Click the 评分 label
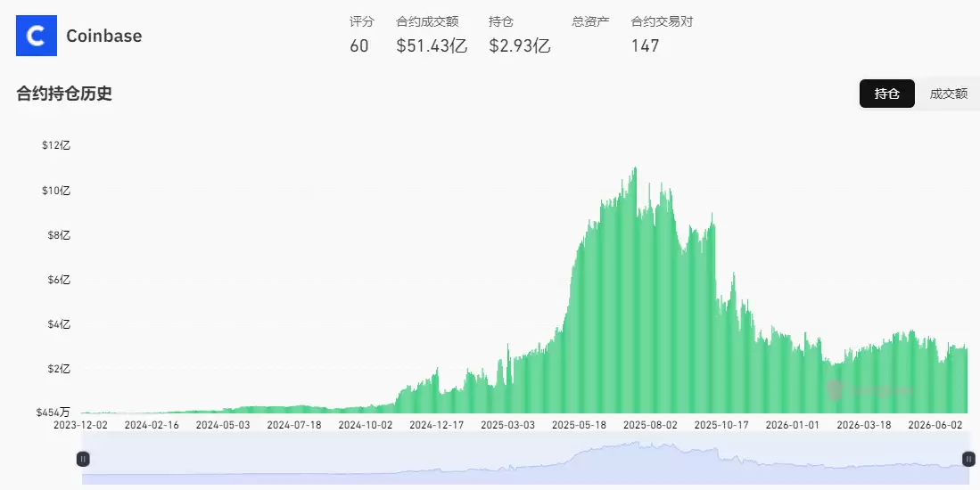 coord(361,21)
